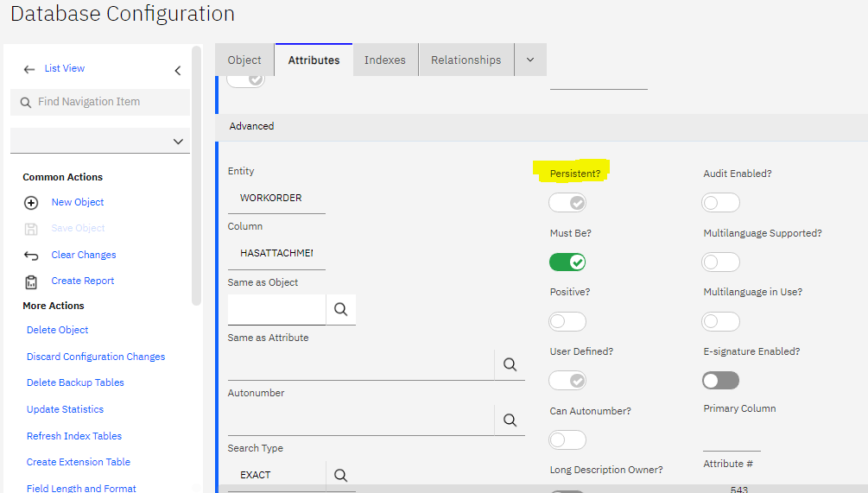Click into the Autonumber input field
The image size is (868, 493).
[361, 420]
